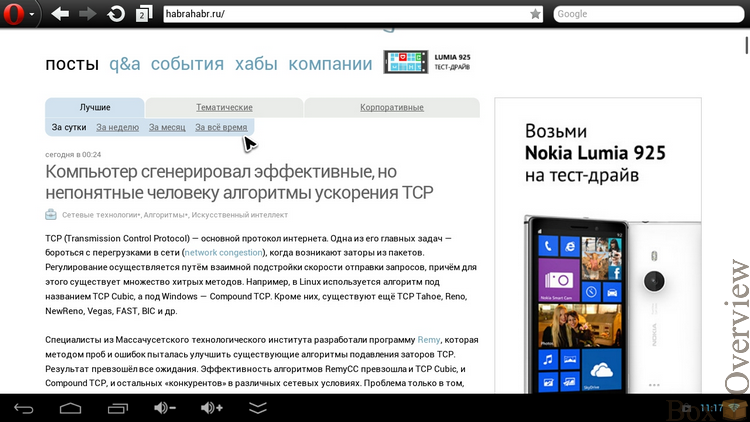Switch to Тематические tab
Viewport: 750px width, 422px height.
point(224,107)
